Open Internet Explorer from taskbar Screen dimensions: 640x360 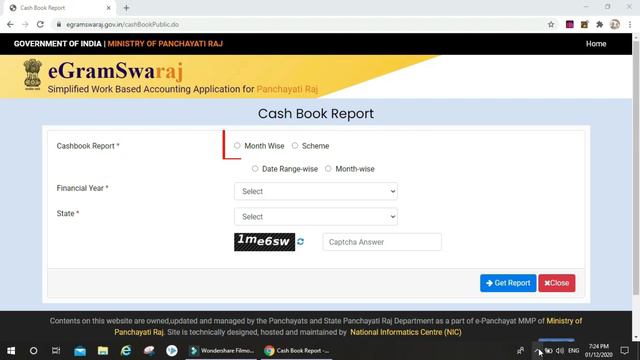(126, 351)
